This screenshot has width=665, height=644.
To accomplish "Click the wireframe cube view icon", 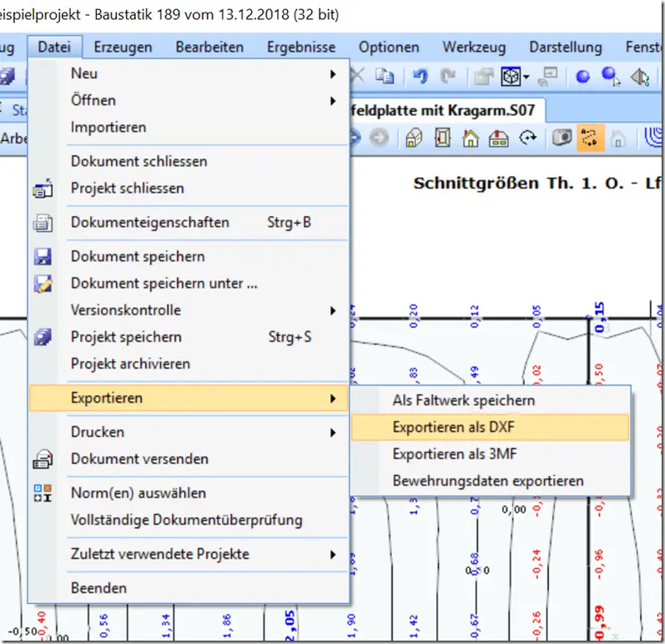I will 510,77.
